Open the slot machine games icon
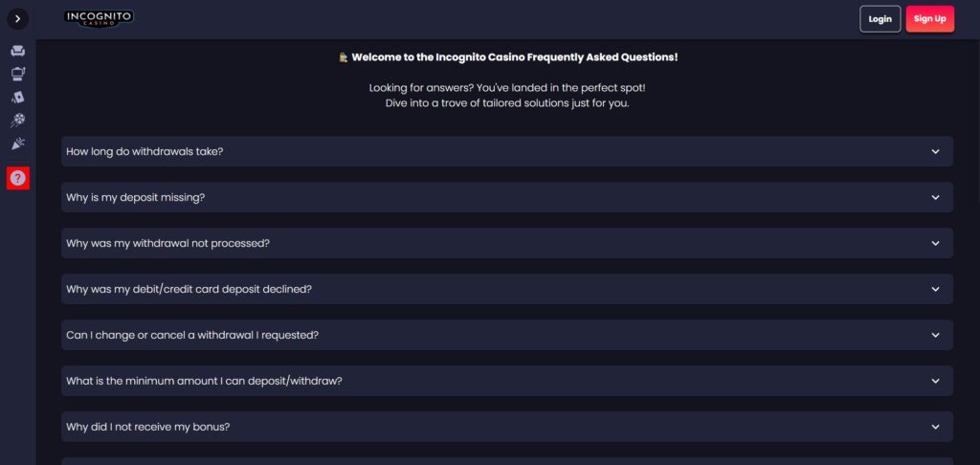Screen dimensions: 980x465 pyautogui.click(x=18, y=73)
